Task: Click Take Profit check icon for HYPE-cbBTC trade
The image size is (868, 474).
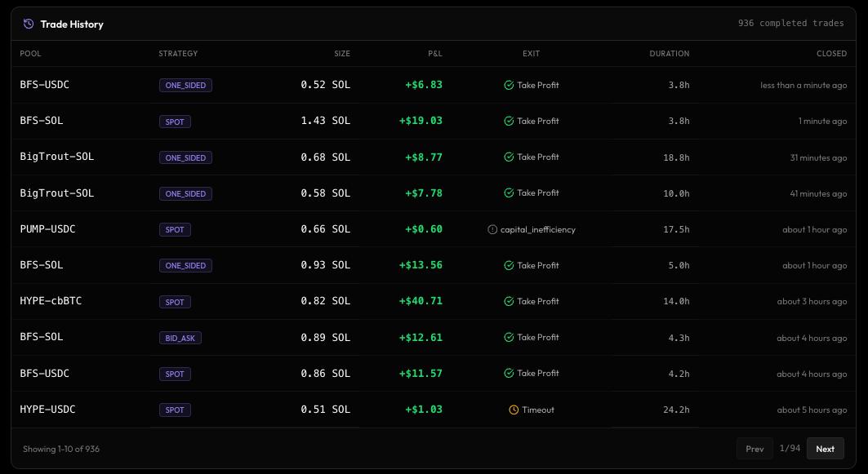Action: (509, 301)
